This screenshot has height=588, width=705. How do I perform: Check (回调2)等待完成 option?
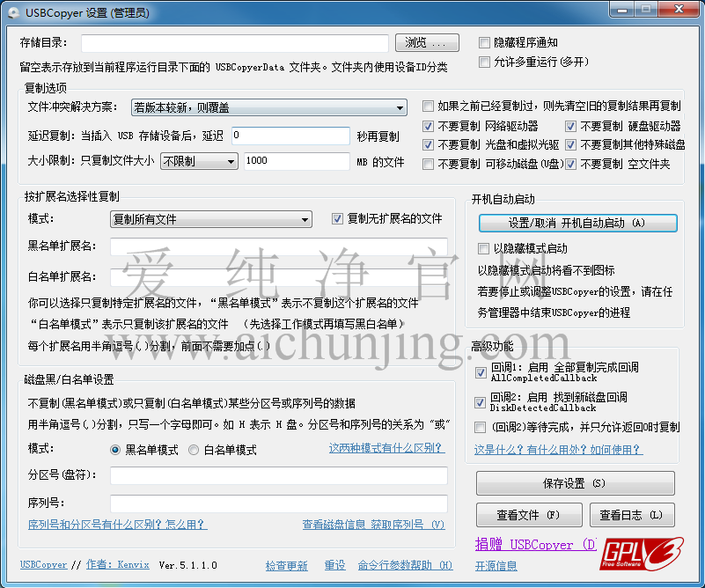(481, 427)
